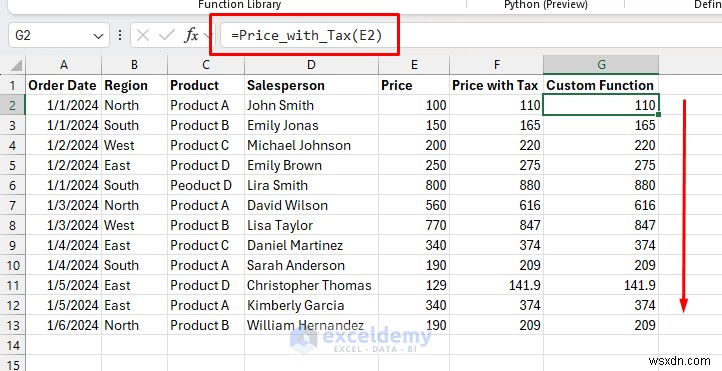Screen dimensions: 722x371
Task: Select cell with David Wilson
Action: [x=311, y=205]
